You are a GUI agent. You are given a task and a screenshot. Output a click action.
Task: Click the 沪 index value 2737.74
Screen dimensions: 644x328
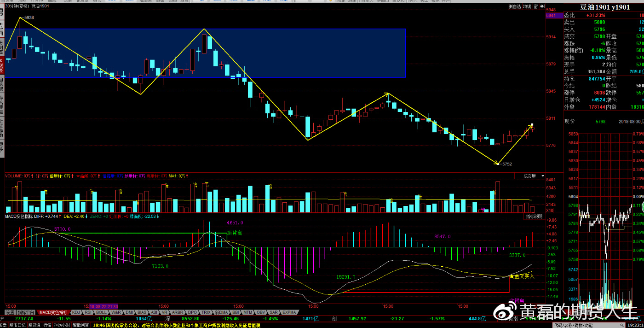coord(24,319)
